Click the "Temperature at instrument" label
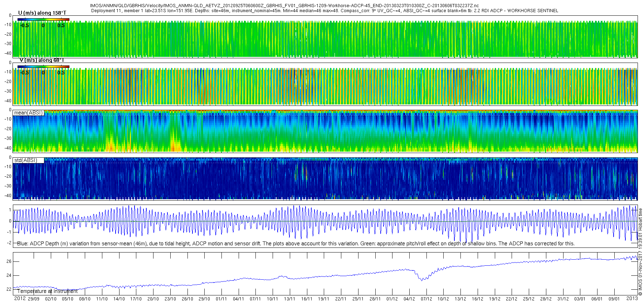 (x=47, y=291)
